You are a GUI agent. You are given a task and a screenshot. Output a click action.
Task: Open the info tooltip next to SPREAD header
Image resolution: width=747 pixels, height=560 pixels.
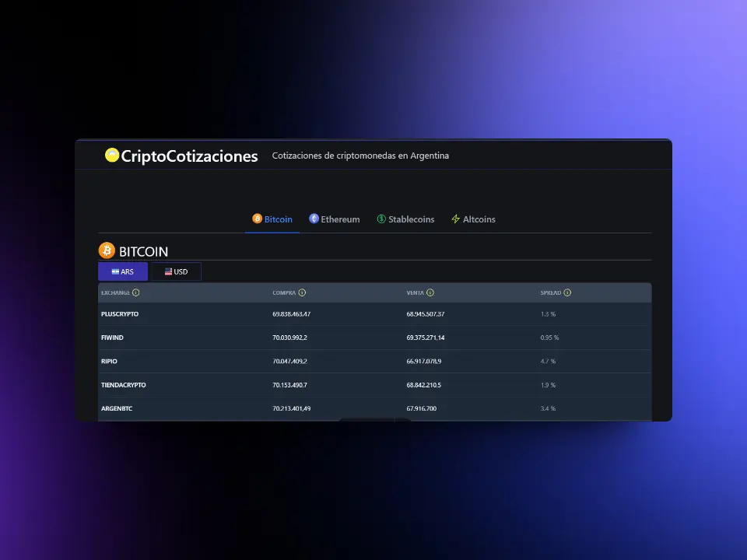point(567,292)
